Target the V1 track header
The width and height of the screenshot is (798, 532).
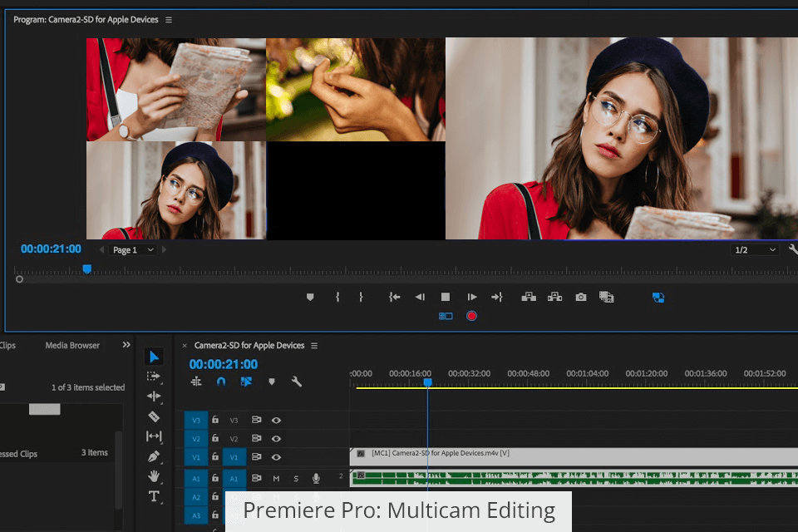[234, 457]
